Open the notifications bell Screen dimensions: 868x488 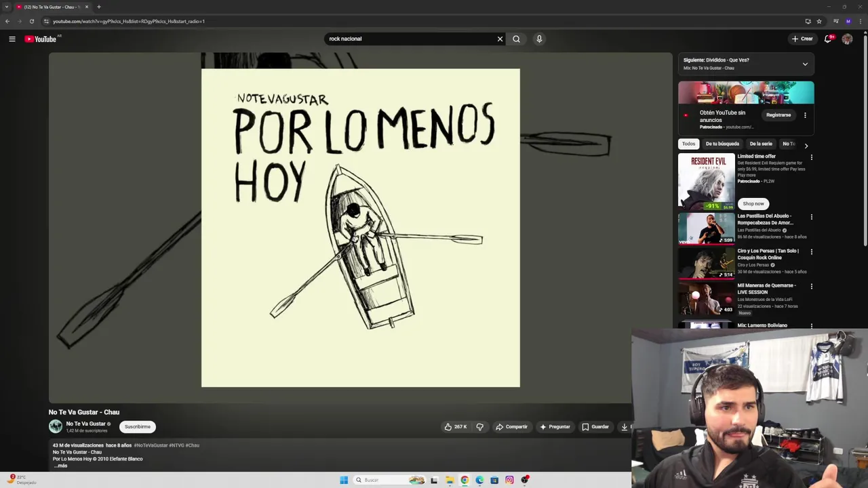[x=827, y=39]
